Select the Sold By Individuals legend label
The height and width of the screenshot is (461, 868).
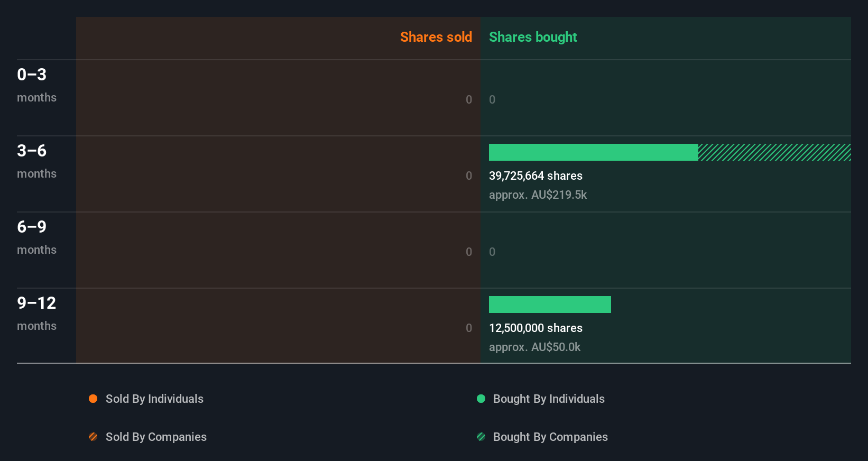click(154, 399)
